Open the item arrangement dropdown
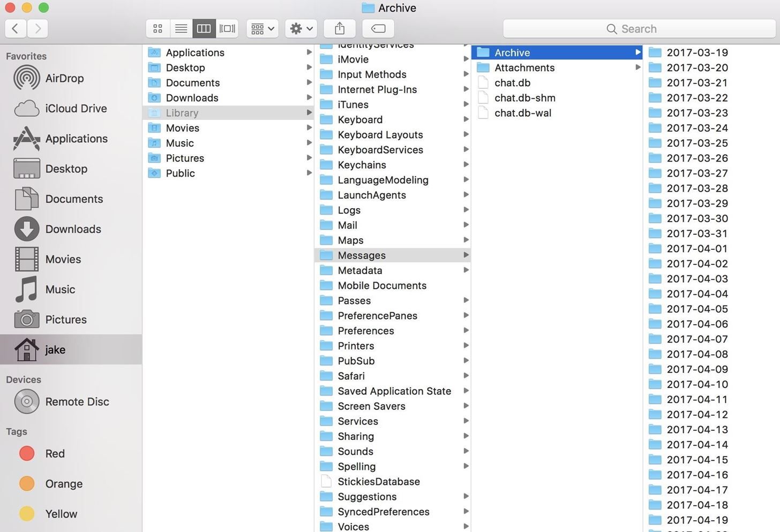The height and width of the screenshot is (532, 780). click(x=262, y=28)
